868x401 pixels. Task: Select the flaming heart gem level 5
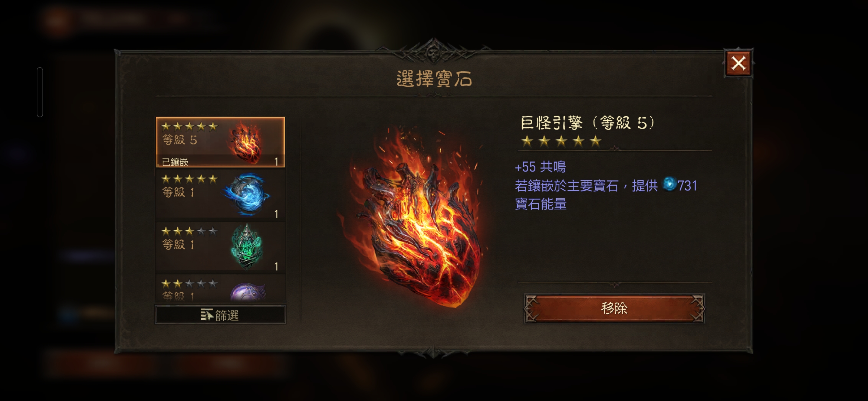point(220,142)
